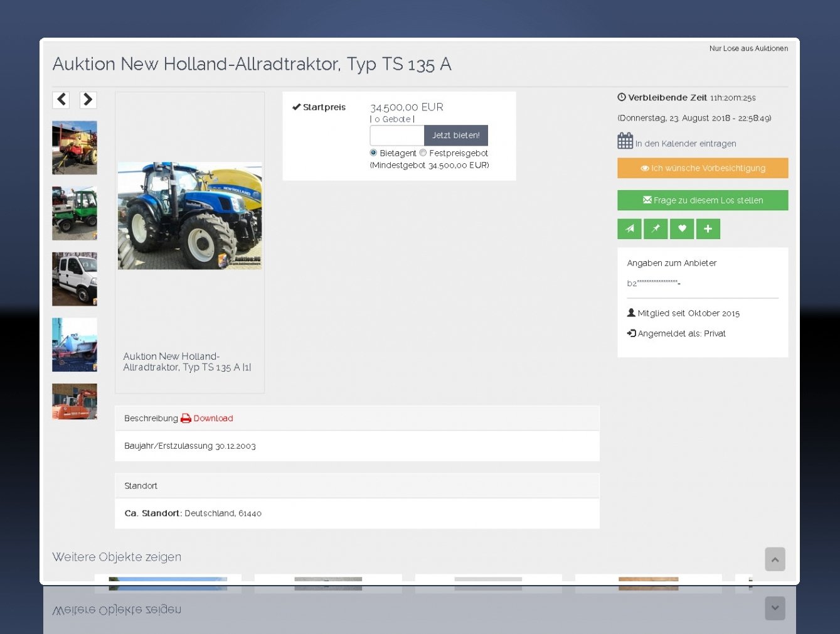The image size is (840, 634).
Task: Go to next lot with right arrow
Action: click(x=88, y=100)
